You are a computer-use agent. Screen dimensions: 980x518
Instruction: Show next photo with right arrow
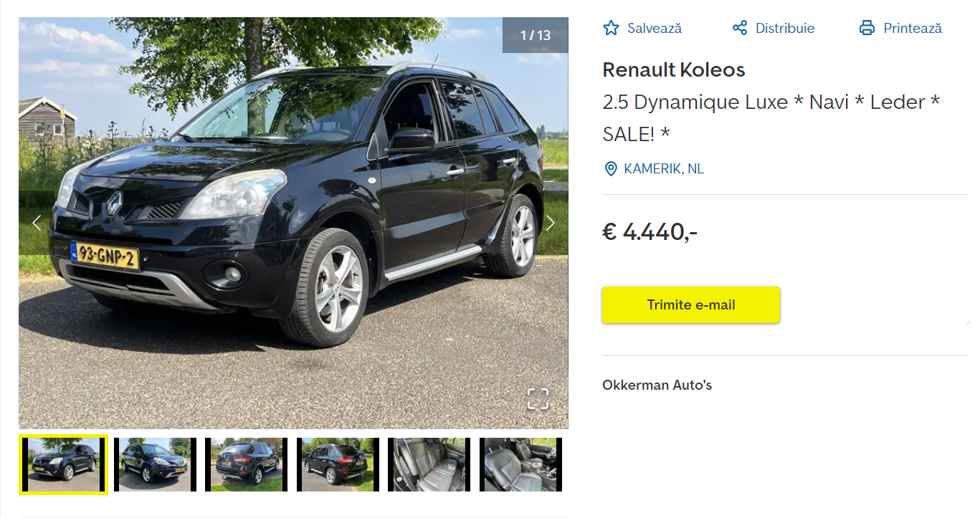pyautogui.click(x=550, y=223)
